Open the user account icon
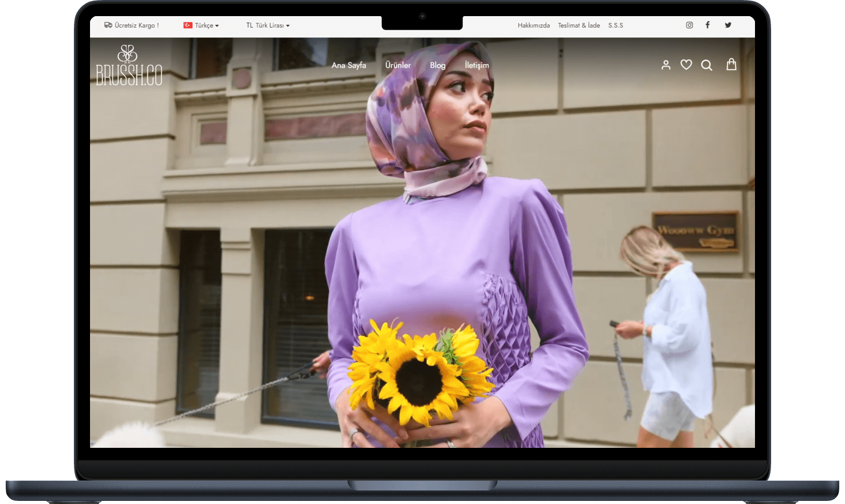This screenshot has width=845, height=504. [665, 65]
